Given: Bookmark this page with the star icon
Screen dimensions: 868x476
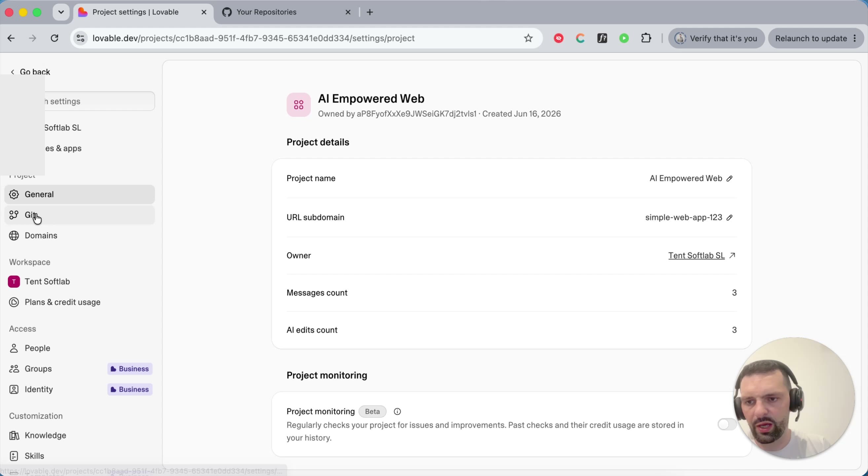Looking at the screenshot, I should coord(528,38).
